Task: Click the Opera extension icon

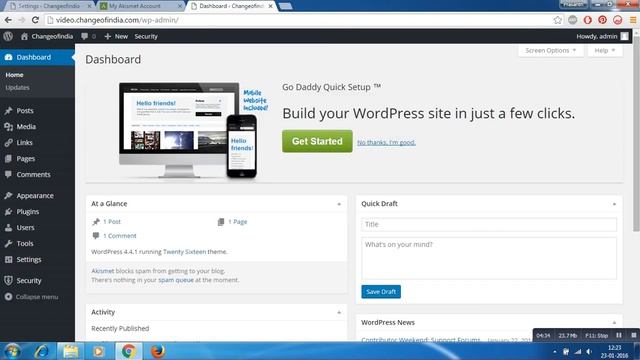Action: pos(587,20)
